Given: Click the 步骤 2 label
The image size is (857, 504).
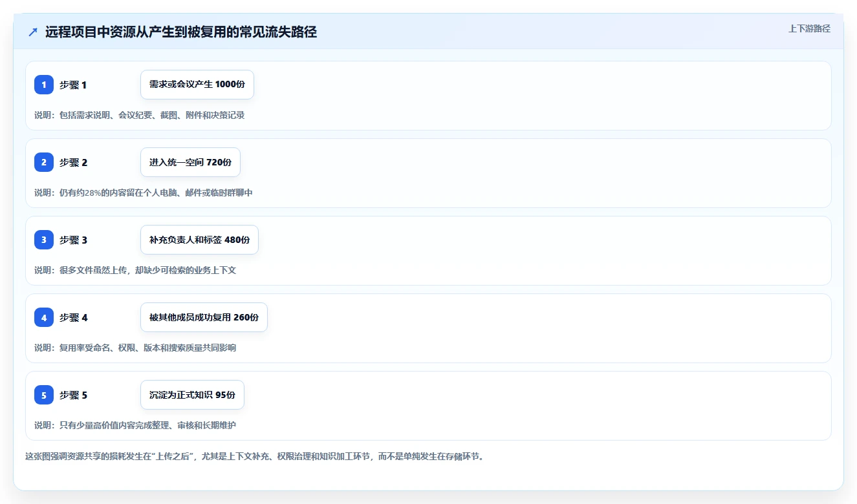Looking at the screenshot, I should 73,162.
